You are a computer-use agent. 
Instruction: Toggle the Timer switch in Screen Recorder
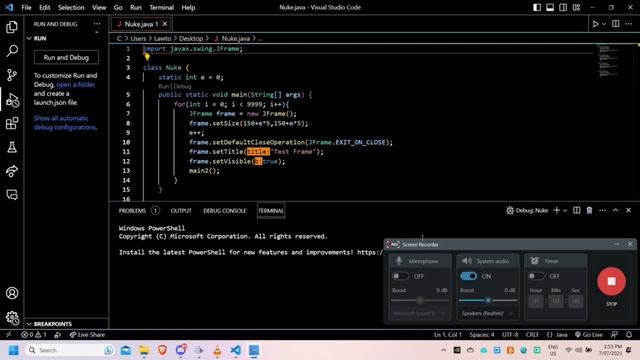(x=536, y=276)
